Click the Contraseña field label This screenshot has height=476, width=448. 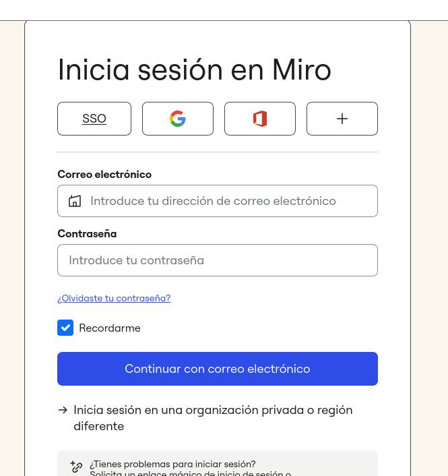(87, 233)
